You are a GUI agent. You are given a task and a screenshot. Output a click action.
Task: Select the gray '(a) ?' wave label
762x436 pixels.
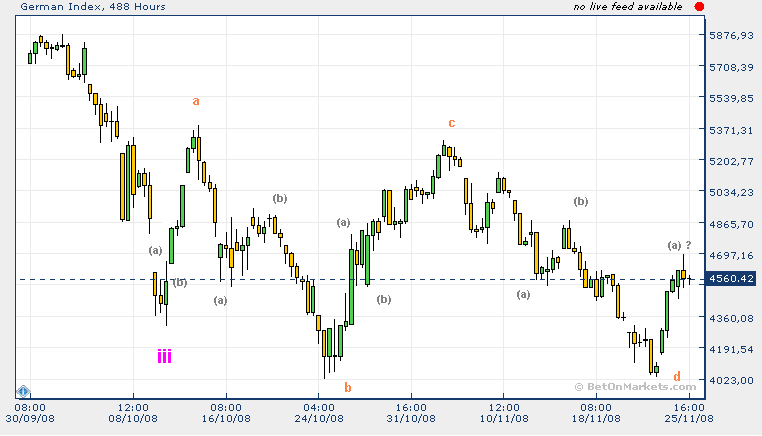(x=679, y=245)
